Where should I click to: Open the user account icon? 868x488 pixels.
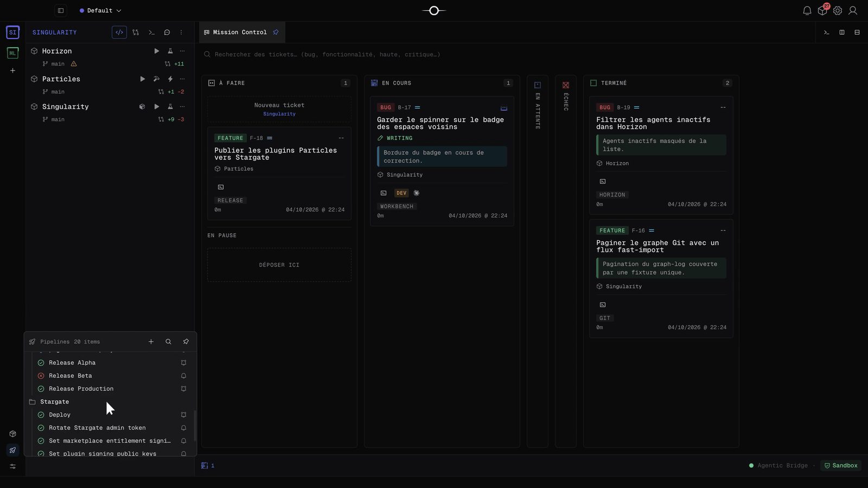coord(853,11)
